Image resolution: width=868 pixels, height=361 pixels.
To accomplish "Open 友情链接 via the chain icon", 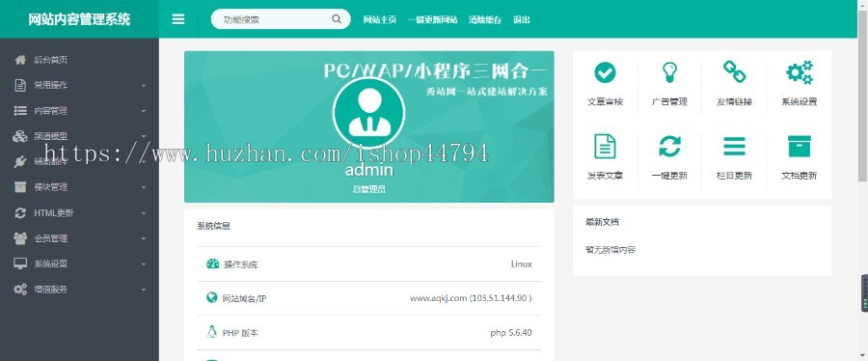I will click(735, 72).
